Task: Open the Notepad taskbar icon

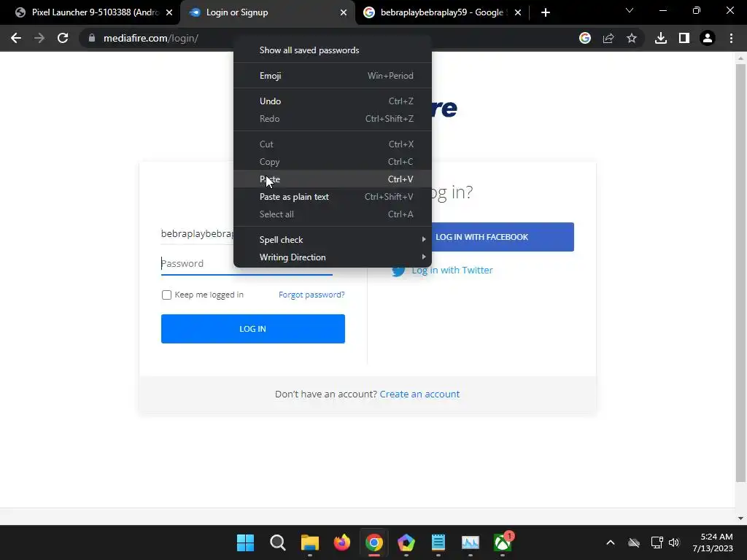Action: [x=438, y=542]
